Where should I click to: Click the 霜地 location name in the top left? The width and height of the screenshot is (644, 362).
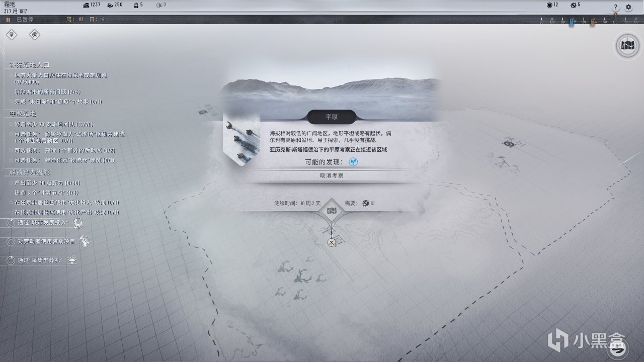(10, 4)
